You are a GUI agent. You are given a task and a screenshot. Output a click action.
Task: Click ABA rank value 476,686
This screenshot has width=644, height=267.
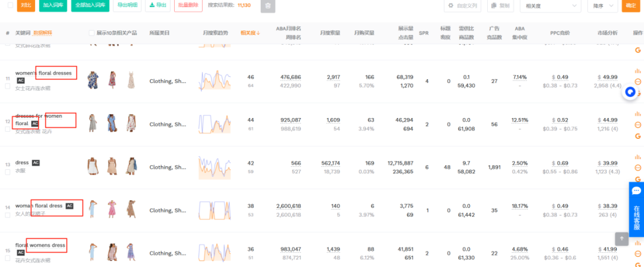(x=291, y=77)
